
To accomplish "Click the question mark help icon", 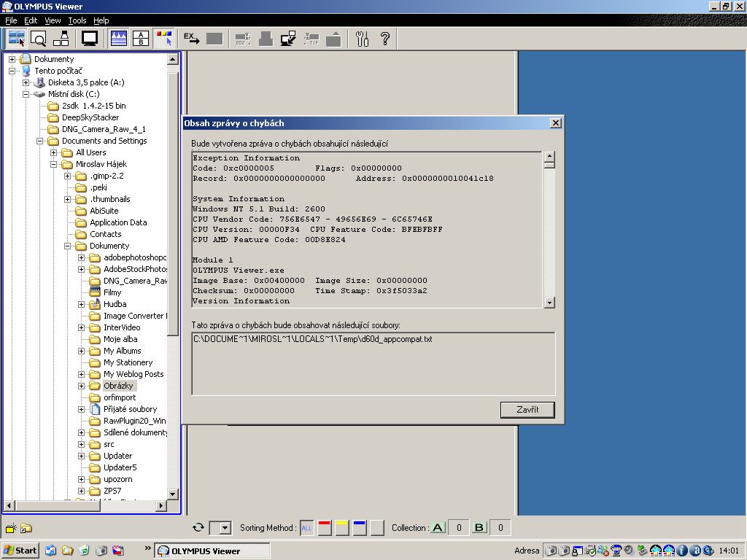I will (385, 39).
